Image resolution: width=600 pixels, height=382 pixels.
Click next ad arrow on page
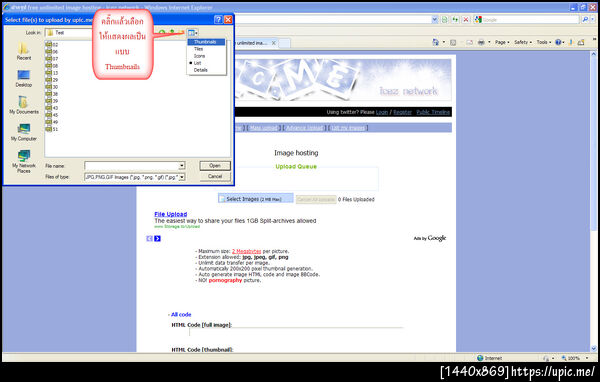157,238
